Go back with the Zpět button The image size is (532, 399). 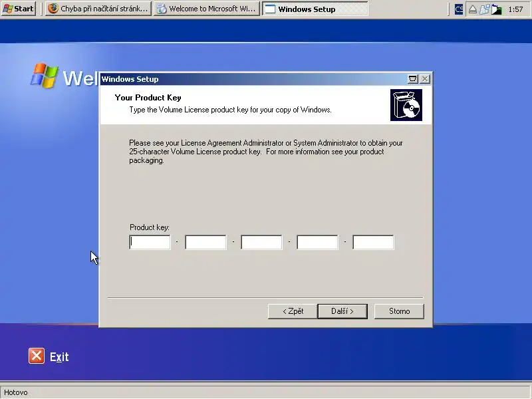click(x=293, y=311)
